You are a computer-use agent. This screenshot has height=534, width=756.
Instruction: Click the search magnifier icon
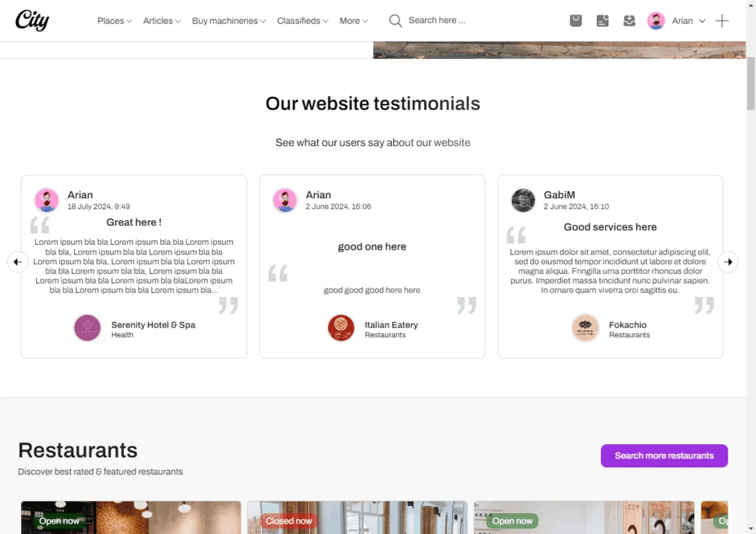395,20
